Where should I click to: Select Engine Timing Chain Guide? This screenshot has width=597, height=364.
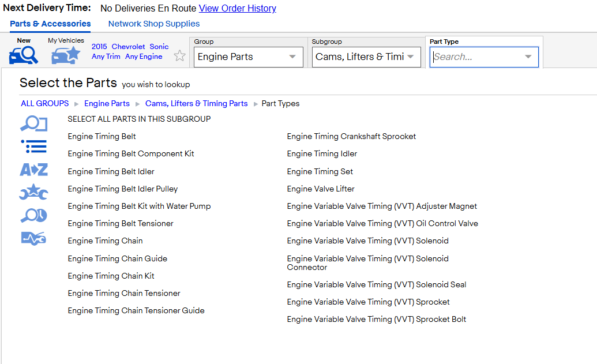[x=118, y=258]
